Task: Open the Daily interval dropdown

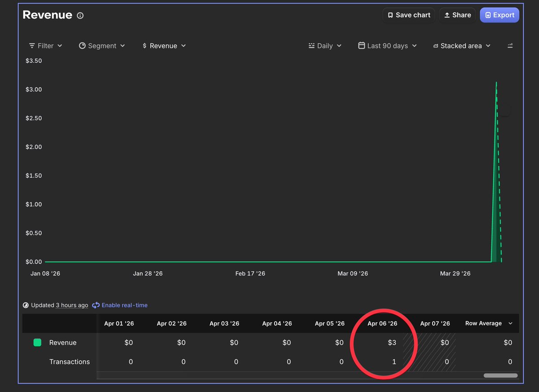Action: (x=325, y=46)
